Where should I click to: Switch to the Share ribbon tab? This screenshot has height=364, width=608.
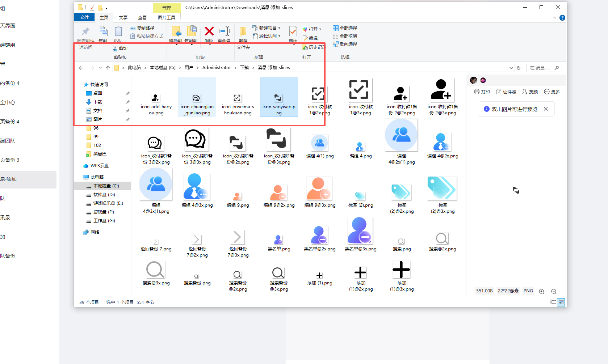click(x=123, y=17)
